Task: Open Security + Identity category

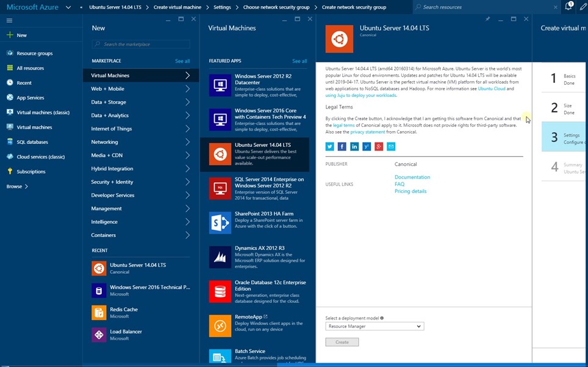Action: (141, 182)
